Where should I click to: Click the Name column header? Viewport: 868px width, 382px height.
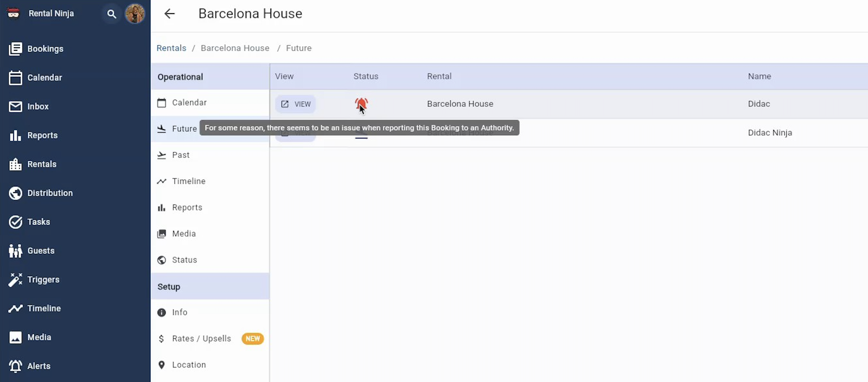click(x=759, y=77)
